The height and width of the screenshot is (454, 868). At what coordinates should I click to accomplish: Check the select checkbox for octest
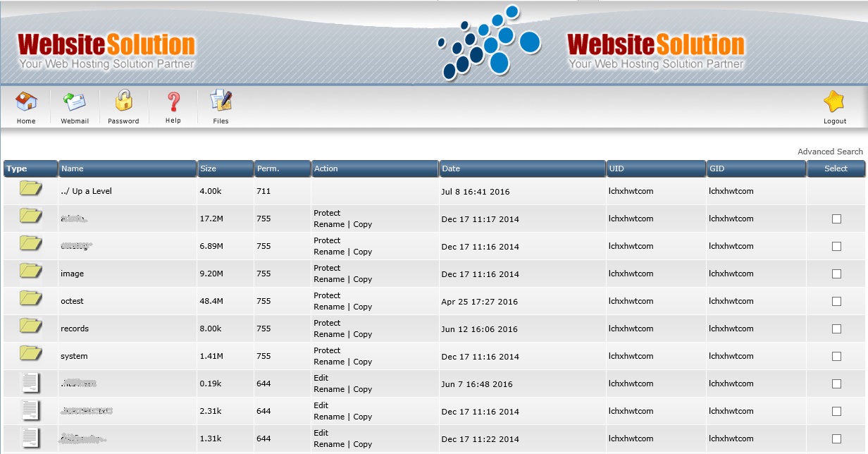pyautogui.click(x=836, y=301)
